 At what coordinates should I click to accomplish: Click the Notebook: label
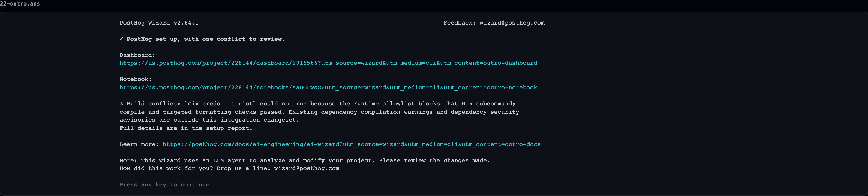136,79
